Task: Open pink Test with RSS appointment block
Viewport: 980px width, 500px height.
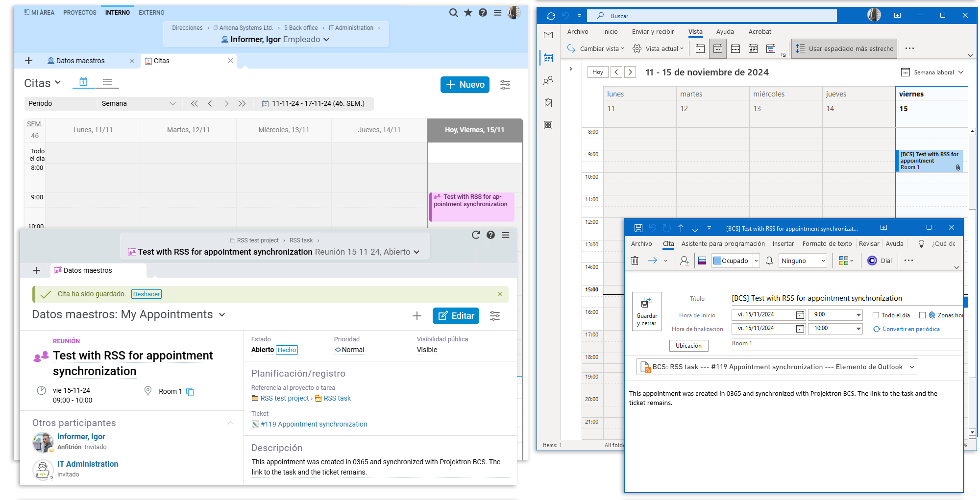Action: [471, 207]
